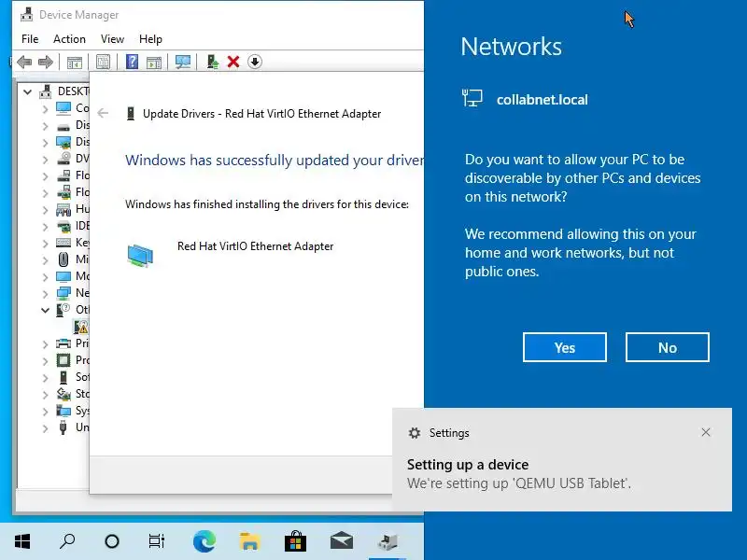Open the Properties toolbar icon
This screenshot has width=747, height=560.
[103, 62]
